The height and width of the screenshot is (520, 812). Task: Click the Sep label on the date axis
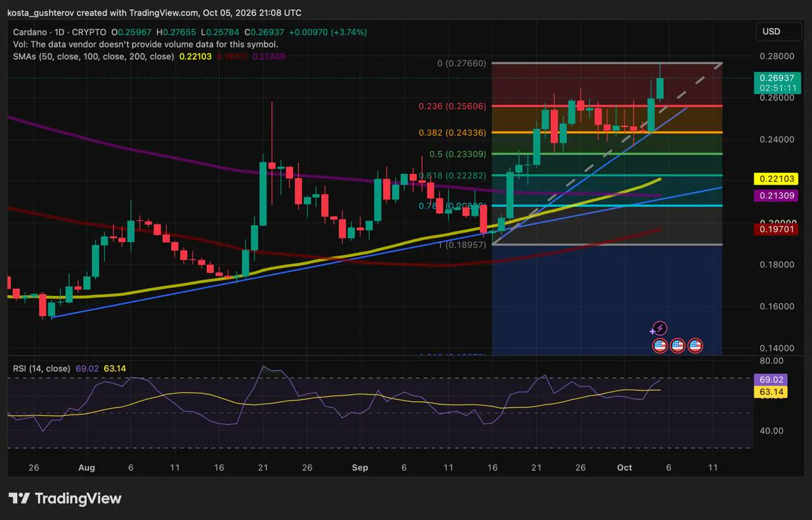point(360,468)
